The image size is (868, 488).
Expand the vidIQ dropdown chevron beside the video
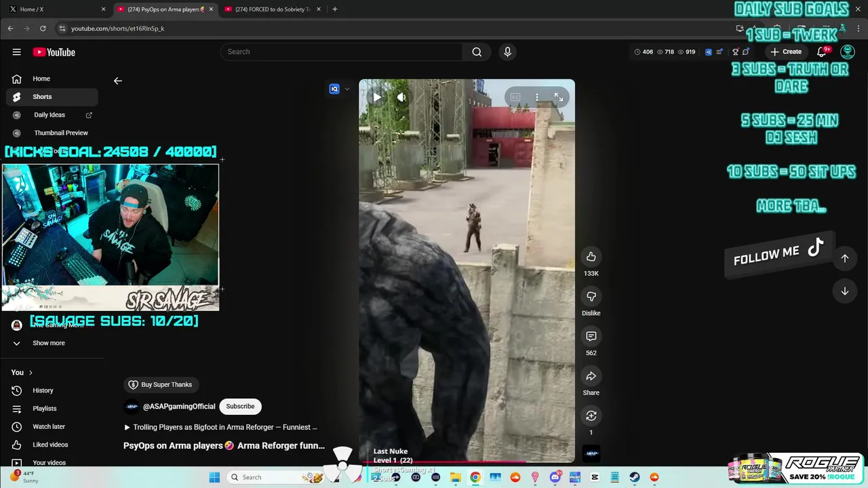[x=347, y=89]
